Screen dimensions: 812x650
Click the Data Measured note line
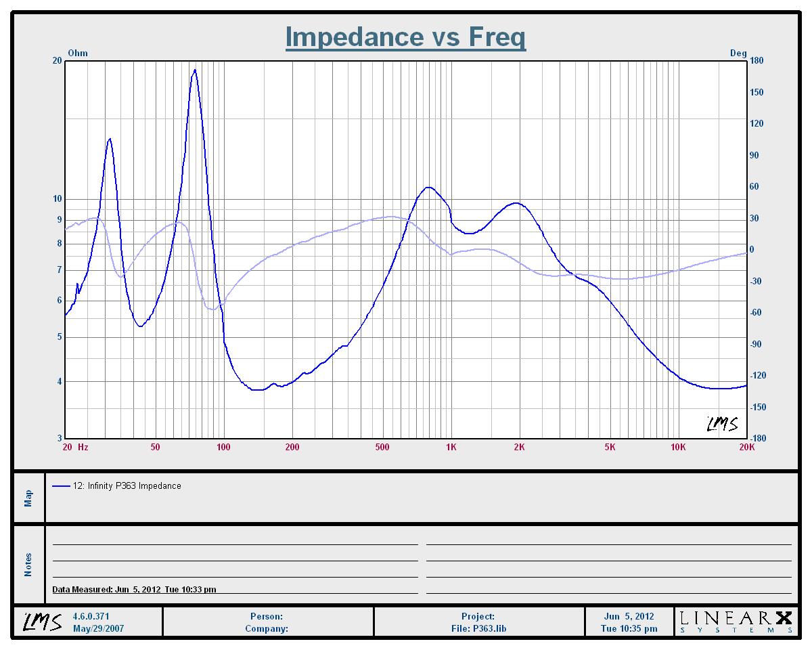(x=134, y=590)
